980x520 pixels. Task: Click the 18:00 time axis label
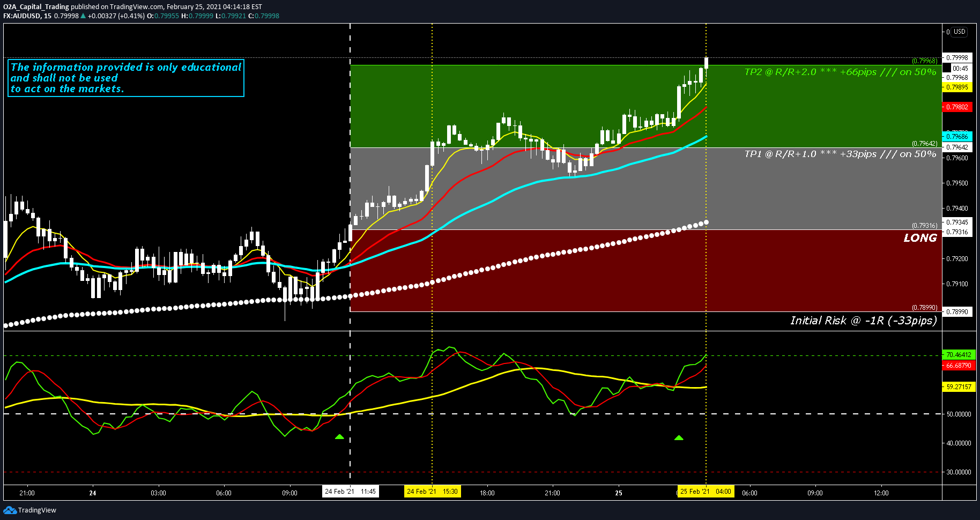coord(487,493)
